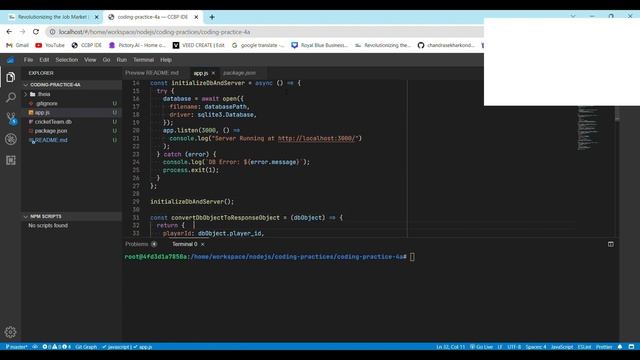Screen dimensions: 640x360
Task: Close the coding-practice-4a browser tab
Action: (x=196, y=17)
